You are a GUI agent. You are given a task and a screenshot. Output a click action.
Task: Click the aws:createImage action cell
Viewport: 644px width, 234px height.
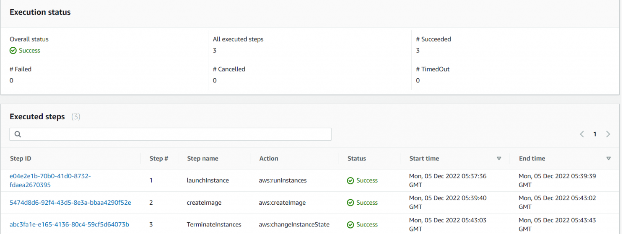coord(282,203)
